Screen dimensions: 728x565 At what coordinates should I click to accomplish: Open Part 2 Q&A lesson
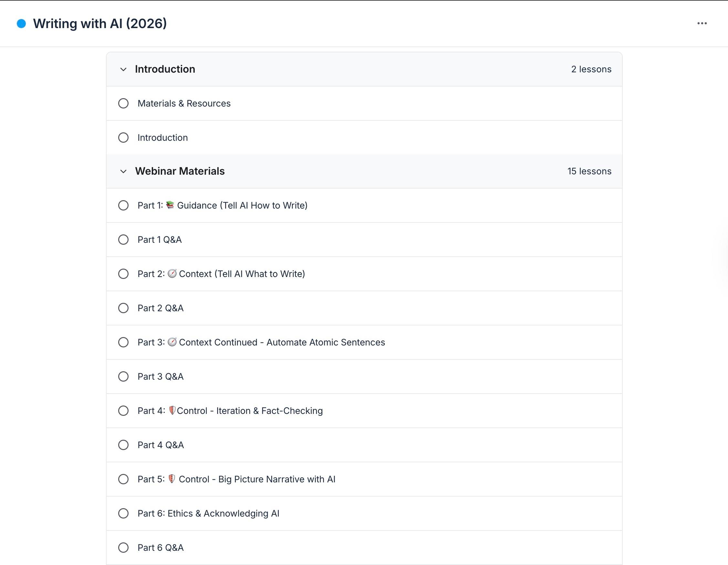point(160,308)
